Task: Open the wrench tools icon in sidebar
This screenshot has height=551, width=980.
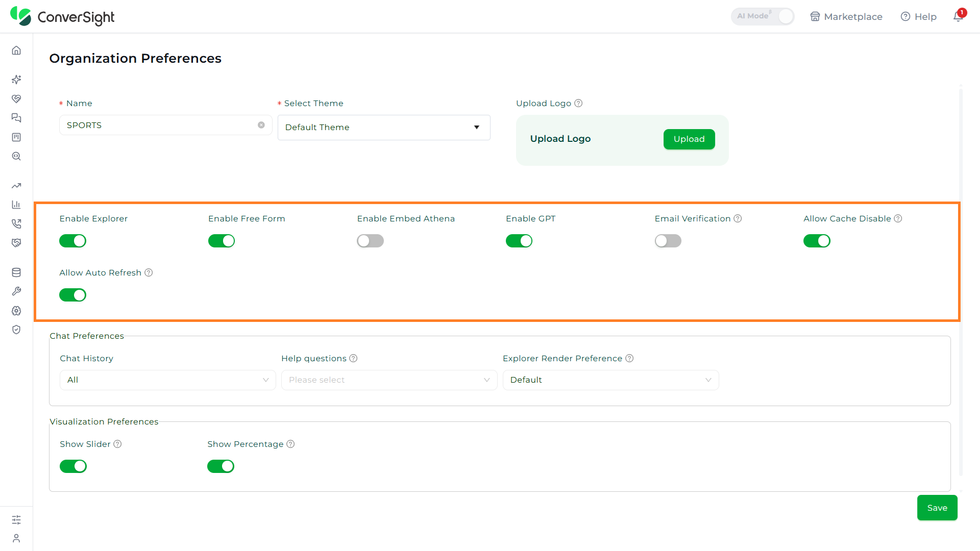Action: 16,291
